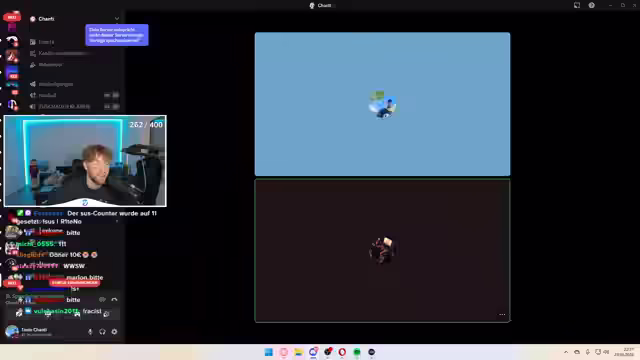Expand the Chanti server header dropdown

coord(117,19)
